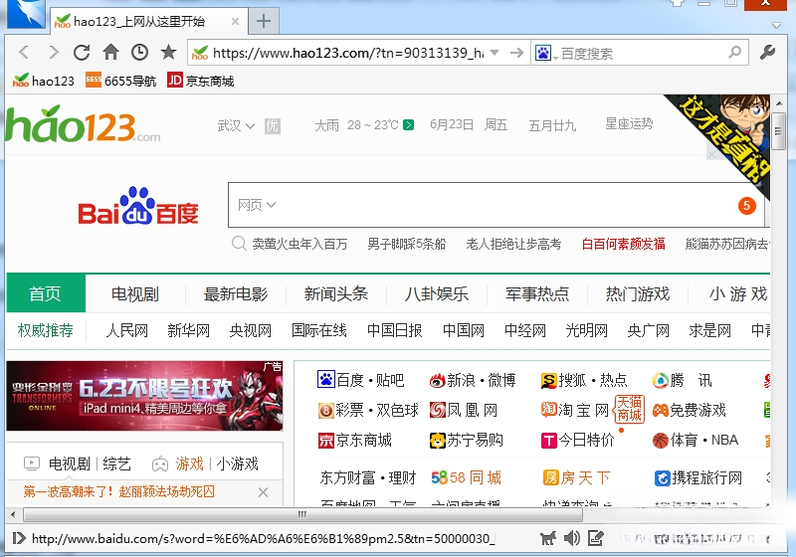Click the 优 air quality badge
Image resolution: width=796 pixels, height=557 pixels.
pos(272,125)
